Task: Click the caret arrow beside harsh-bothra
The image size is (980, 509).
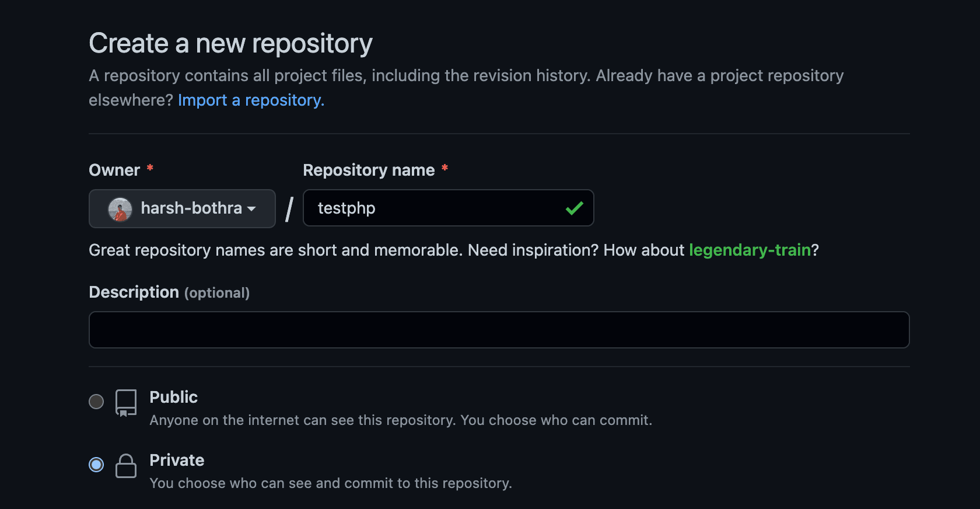Action: coord(252,209)
